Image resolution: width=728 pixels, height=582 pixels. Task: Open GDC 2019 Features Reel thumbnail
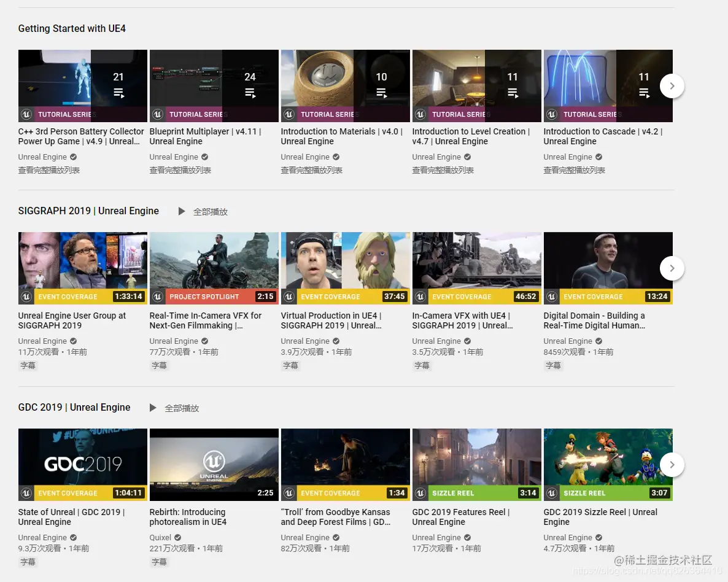pyautogui.click(x=477, y=465)
